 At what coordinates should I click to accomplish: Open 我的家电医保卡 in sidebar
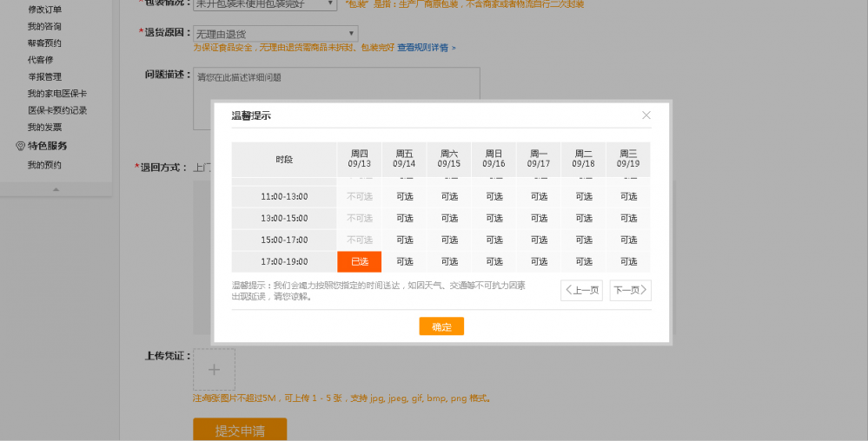tap(57, 94)
